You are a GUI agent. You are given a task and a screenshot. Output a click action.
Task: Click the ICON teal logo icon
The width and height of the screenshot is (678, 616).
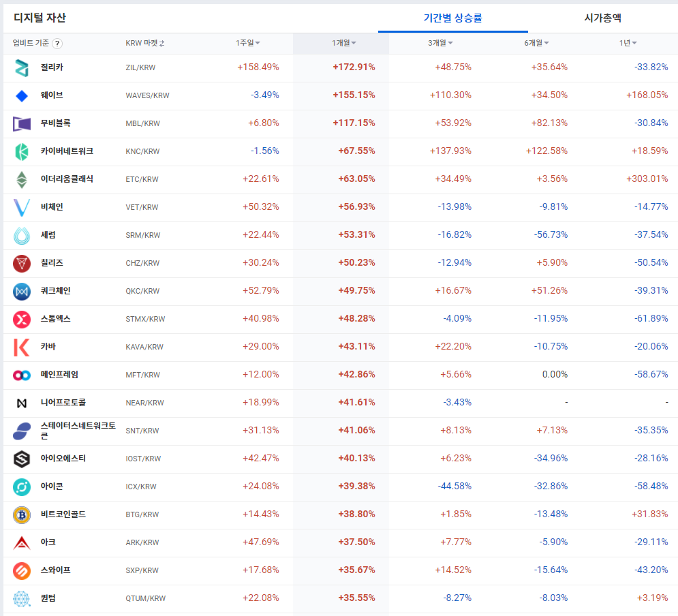coord(22,487)
